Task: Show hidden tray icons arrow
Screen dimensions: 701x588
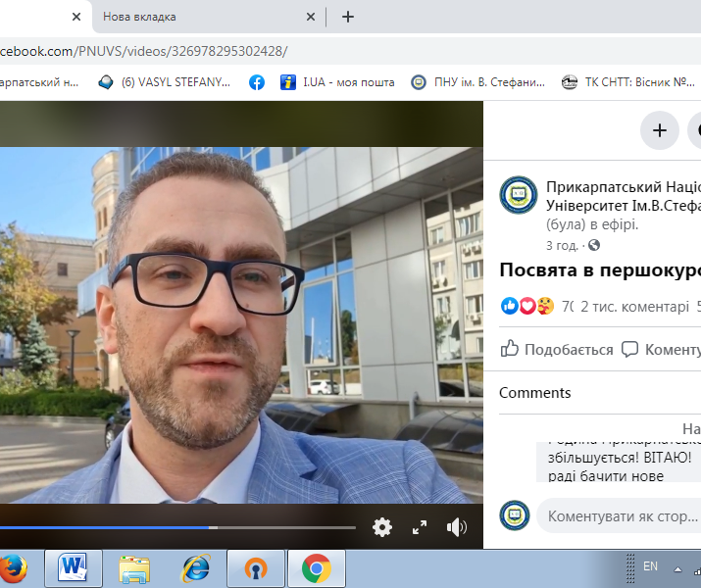Action: 677,569
